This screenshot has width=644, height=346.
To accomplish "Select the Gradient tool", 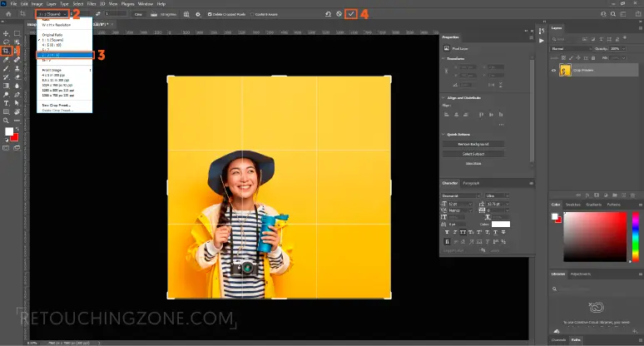I will 6,86.
